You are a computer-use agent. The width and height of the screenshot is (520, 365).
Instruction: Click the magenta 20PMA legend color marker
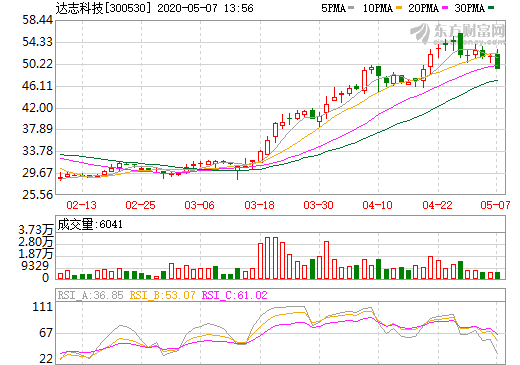[445, 7]
